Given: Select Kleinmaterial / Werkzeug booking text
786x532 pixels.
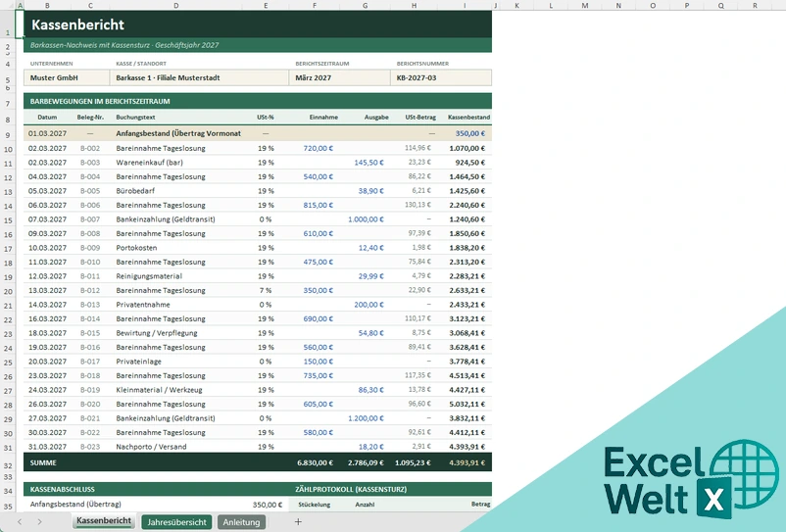Looking at the screenshot, I should [x=159, y=390].
